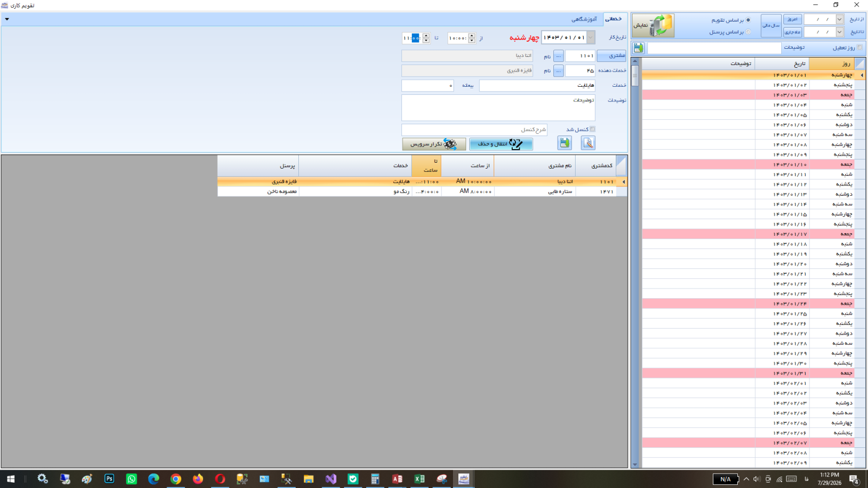Image resolution: width=868 pixels, height=488 pixels.
Task: Expand the تاریخ کار work date dropdown
Action: [x=591, y=37]
